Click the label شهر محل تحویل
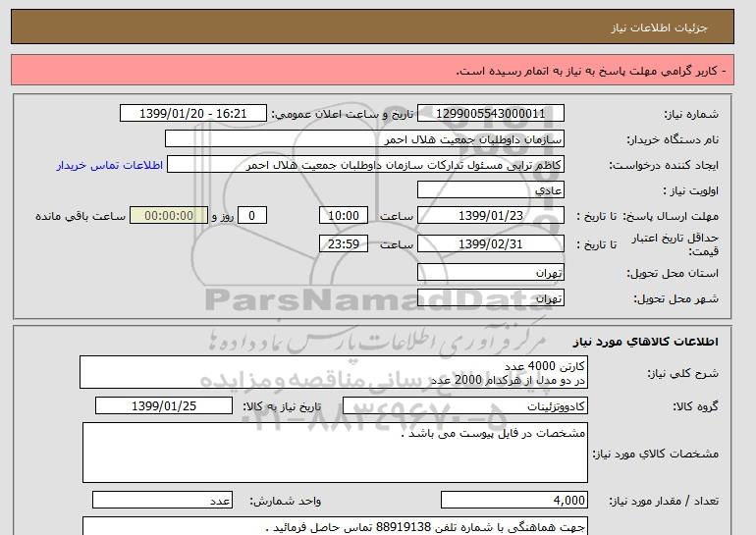The image size is (756, 535). 675,298
